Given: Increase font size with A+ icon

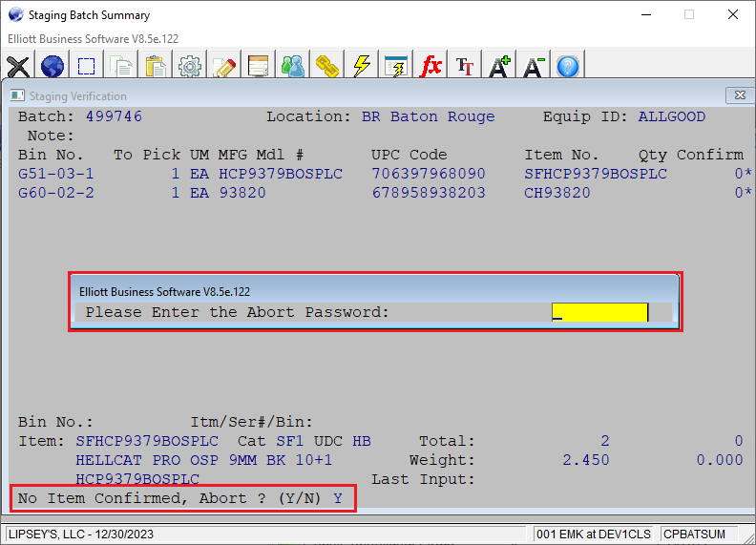Looking at the screenshot, I should pyautogui.click(x=499, y=66).
